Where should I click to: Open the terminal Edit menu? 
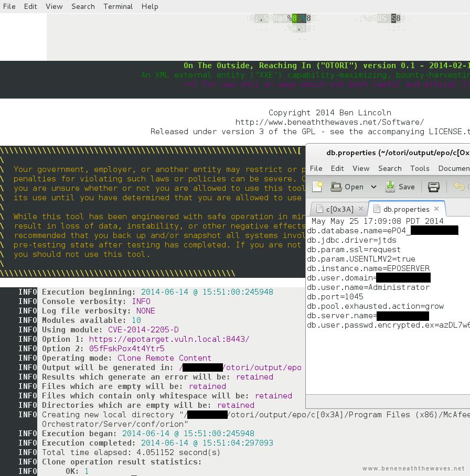(30, 6)
